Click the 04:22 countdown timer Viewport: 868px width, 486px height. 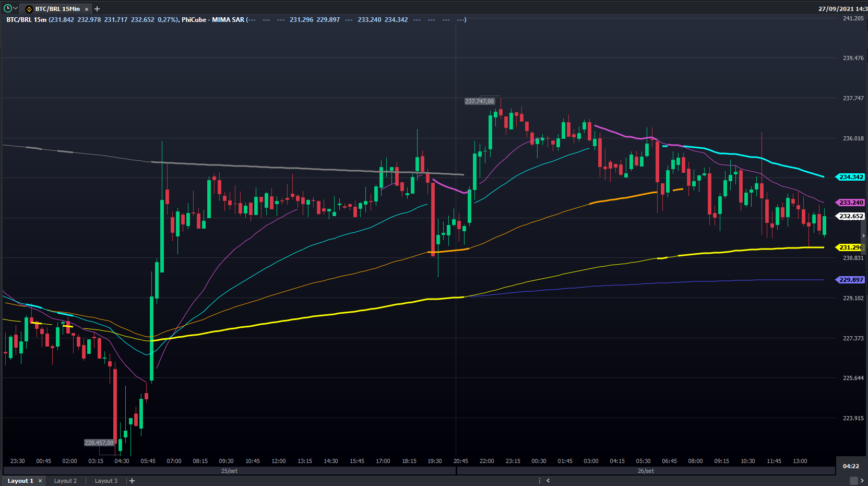tap(851, 466)
